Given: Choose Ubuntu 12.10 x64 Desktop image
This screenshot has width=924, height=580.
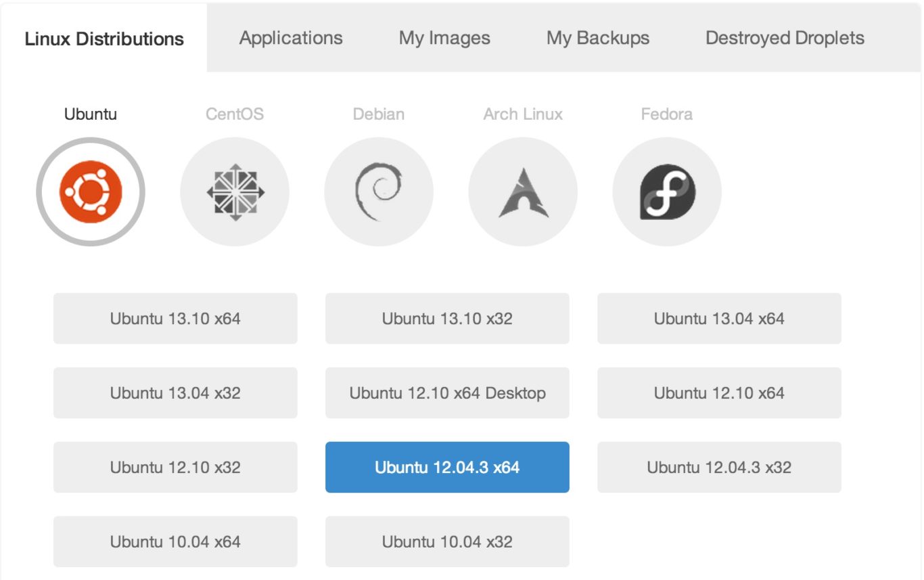Looking at the screenshot, I should point(447,393).
